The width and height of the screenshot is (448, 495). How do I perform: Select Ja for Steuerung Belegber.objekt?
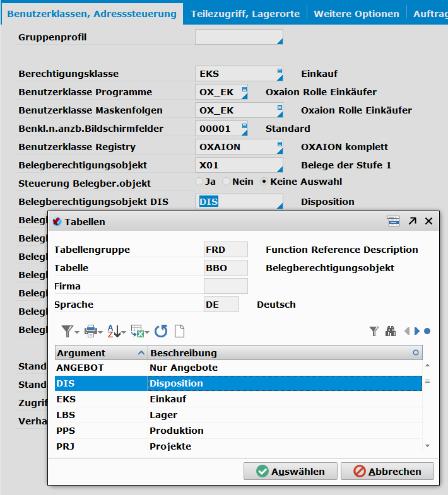pos(199,182)
